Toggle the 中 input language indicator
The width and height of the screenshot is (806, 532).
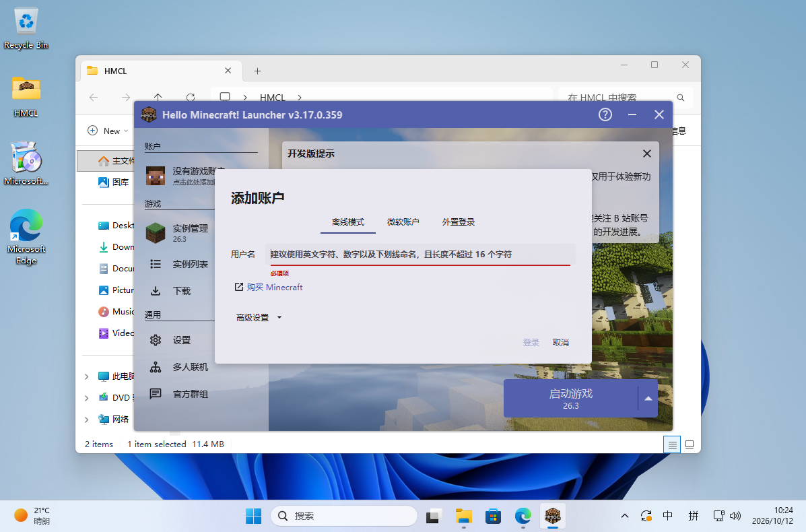(668, 516)
